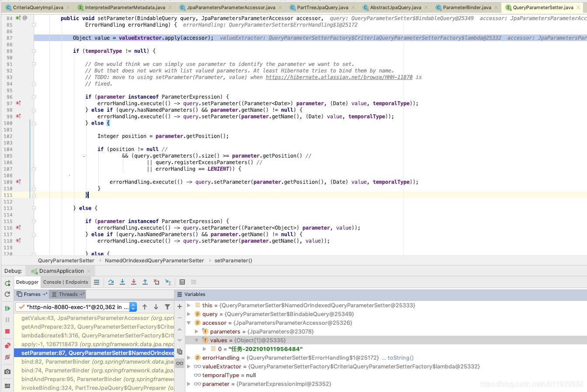This screenshot has width=587, height=392.
Task: Collapse the 'accessor' variable node
Action: (189, 323)
